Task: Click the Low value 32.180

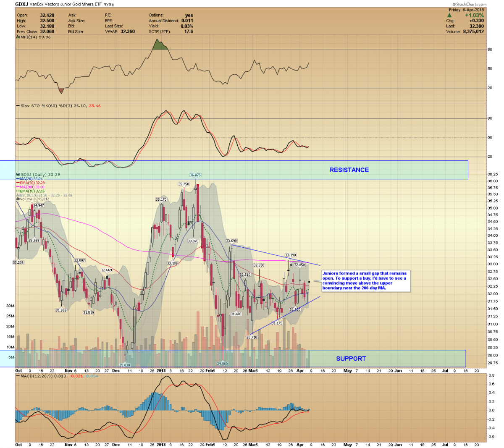Action: pyautogui.click(x=47, y=26)
